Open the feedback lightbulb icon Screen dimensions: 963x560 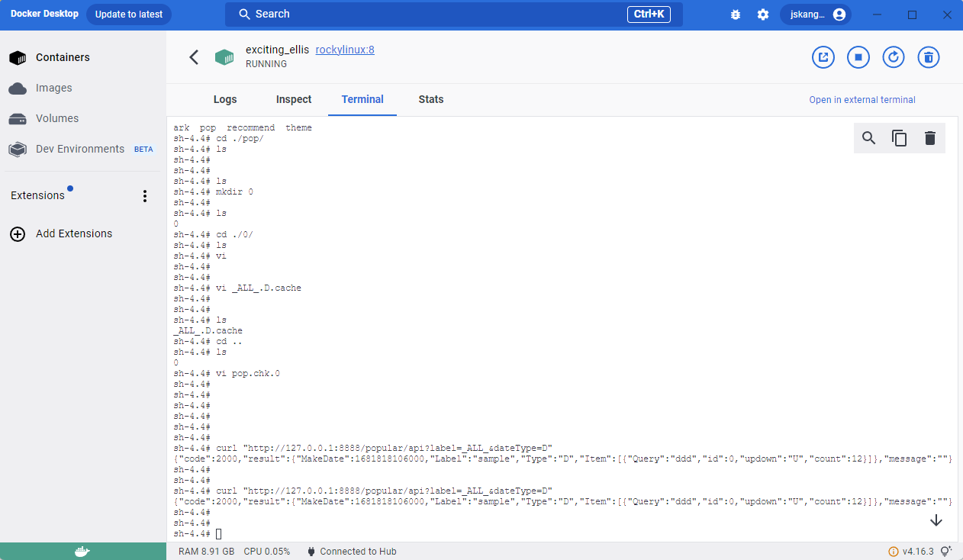pyautogui.click(x=946, y=552)
